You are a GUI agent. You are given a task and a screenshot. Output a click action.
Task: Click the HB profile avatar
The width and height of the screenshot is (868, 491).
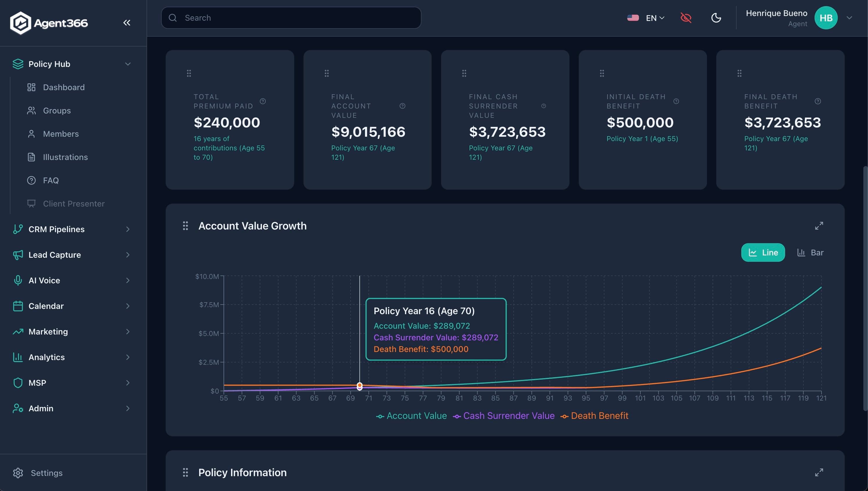pyautogui.click(x=826, y=17)
